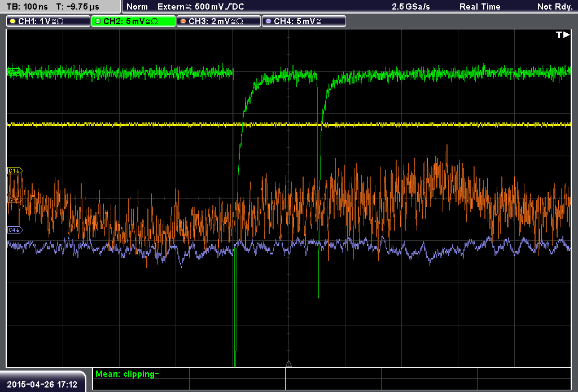The height and width of the screenshot is (392, 578).
Task: Click the C1 ground level marker
Action: pos(15,170)
